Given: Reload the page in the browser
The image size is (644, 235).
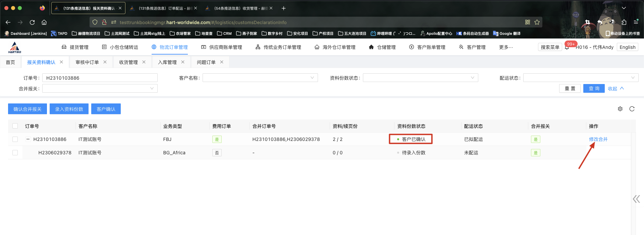Looking at the screenshot, I should (32, 22).
